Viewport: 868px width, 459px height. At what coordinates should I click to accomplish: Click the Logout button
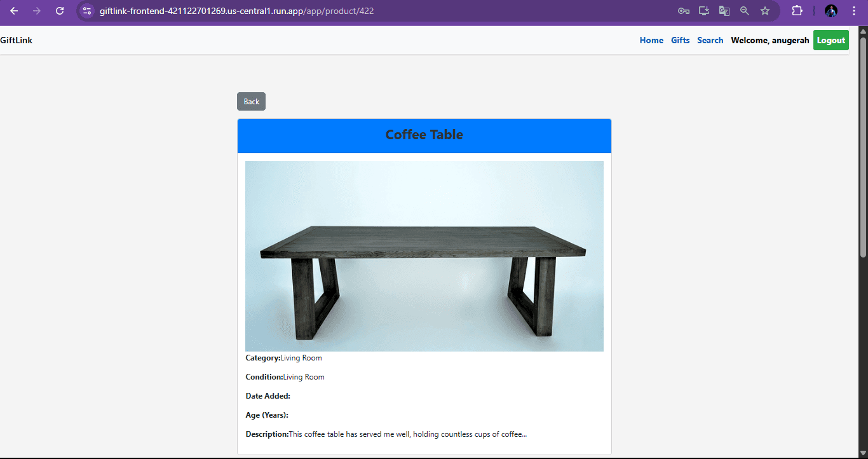831,40
